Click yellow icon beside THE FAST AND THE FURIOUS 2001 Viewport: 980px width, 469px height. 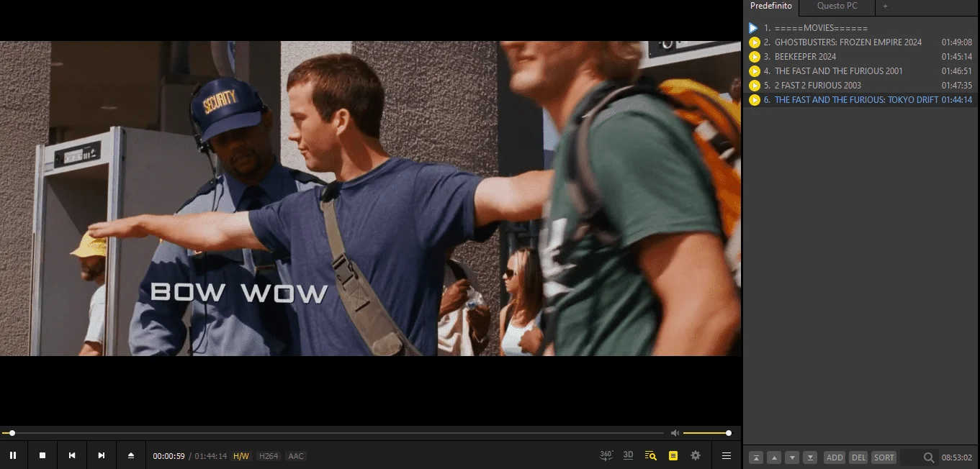tap(754, 71)
